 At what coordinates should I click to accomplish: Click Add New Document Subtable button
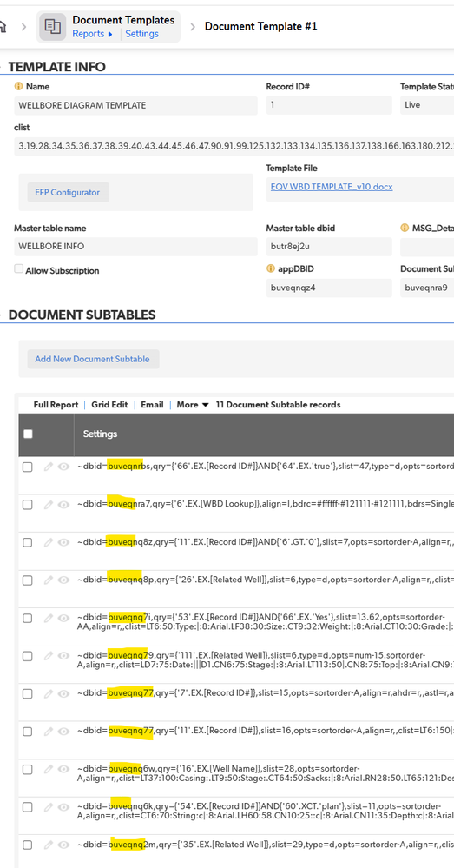(x=92, y=359)
